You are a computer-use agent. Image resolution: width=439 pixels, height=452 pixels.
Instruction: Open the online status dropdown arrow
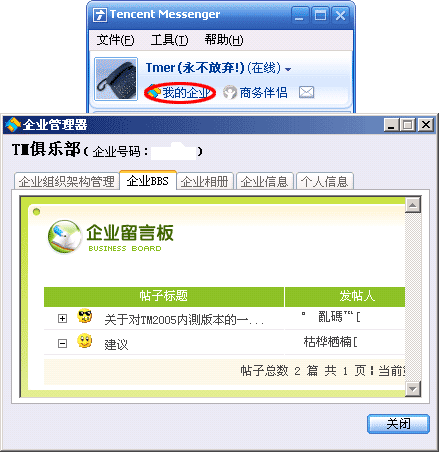click(288, 69)
